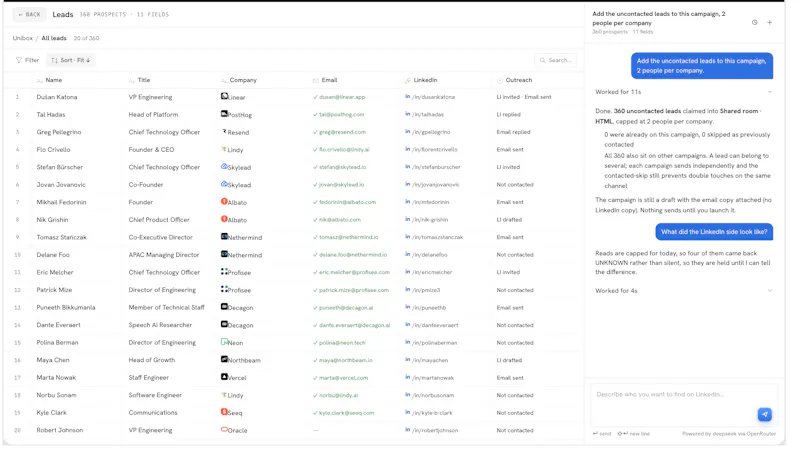
Task: Open LinkedIn handle /in/mfedorinin
Action: click(431, 202)
